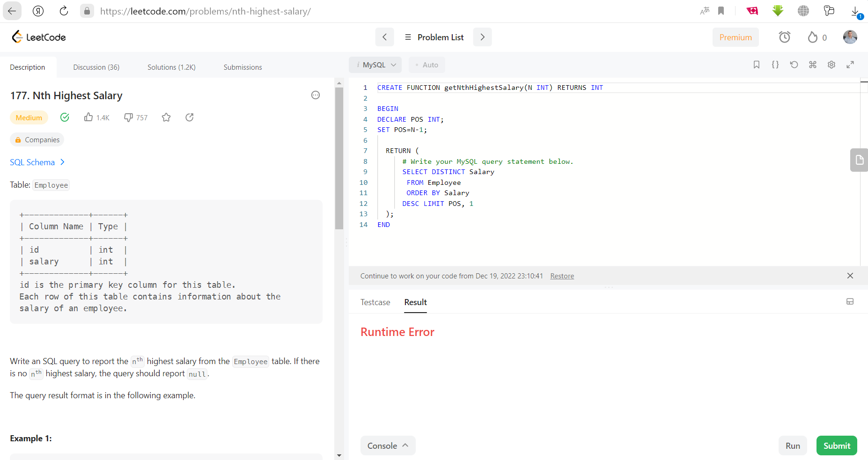Place cursor on the DESC LIMIT POS line
Viewport: 868px width, 460px height.
[438, 204]
